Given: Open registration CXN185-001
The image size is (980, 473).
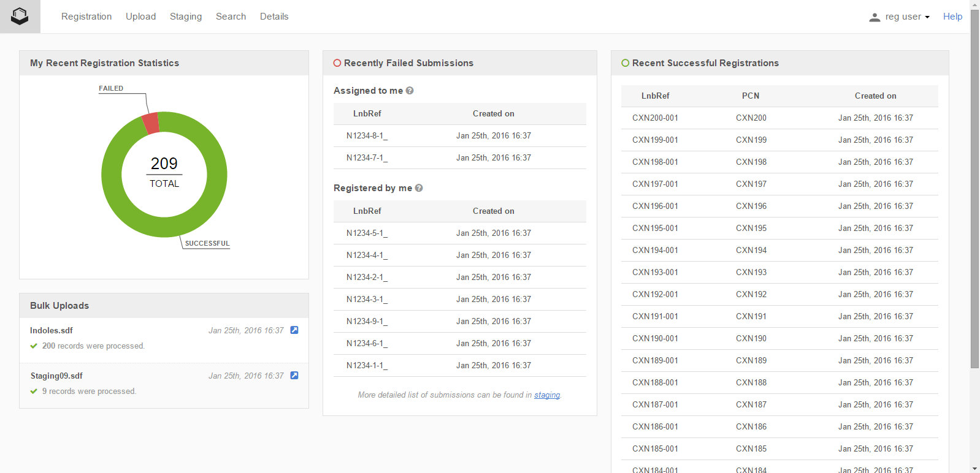Looking at the screenshot, I should (x=656, y=448).
